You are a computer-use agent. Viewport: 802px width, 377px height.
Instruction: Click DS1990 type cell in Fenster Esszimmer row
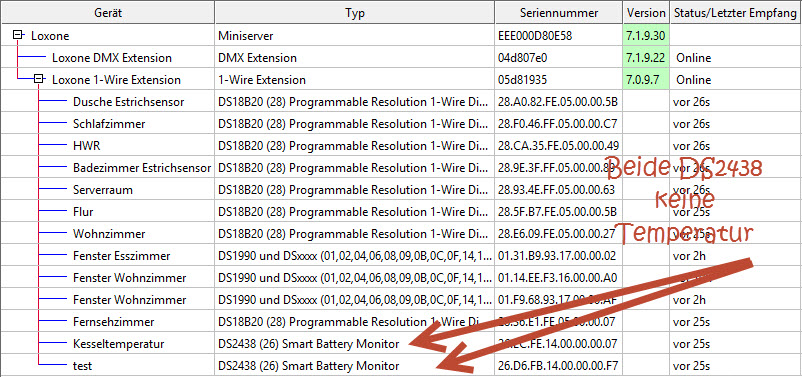coord(354,256)
